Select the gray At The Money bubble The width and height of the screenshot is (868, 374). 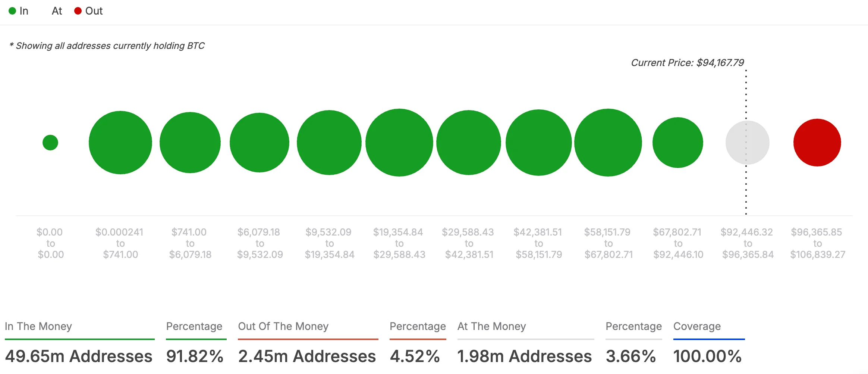747,142
